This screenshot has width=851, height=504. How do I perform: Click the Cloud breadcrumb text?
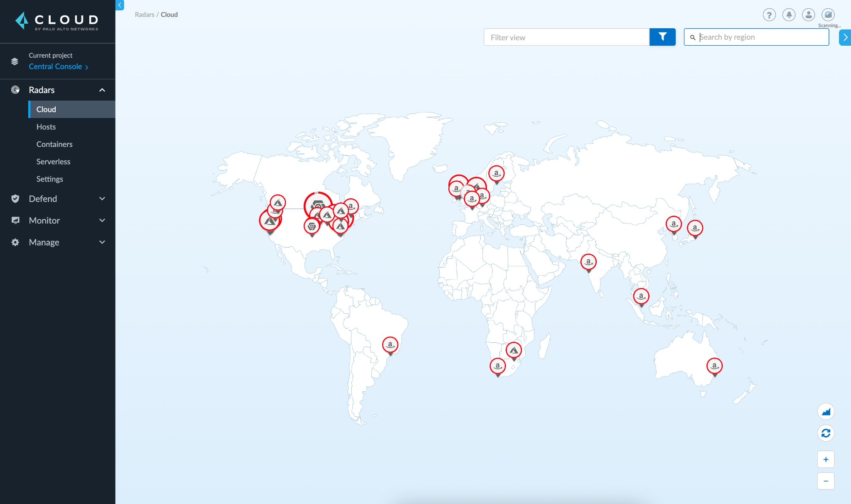pos(169,15)
